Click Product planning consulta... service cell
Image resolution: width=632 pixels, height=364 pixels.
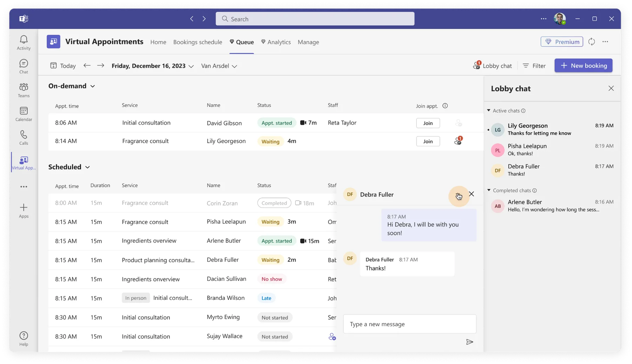158,260
